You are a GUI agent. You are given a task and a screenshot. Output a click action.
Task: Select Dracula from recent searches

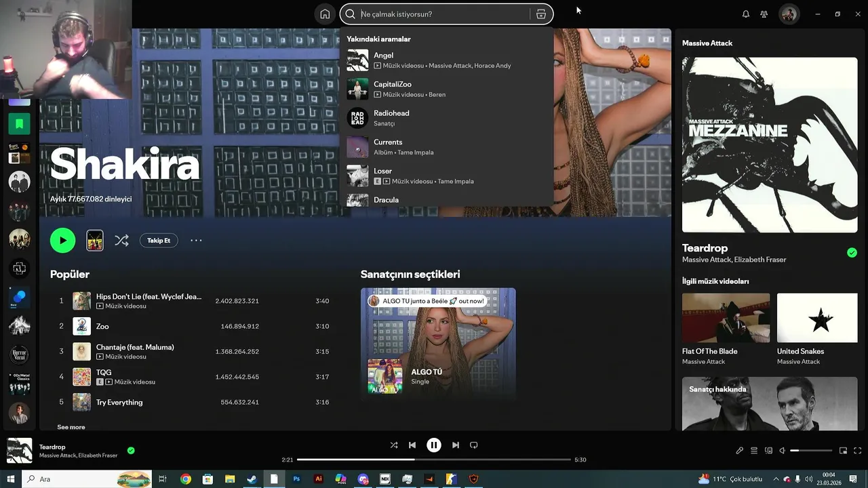(446, 200)
